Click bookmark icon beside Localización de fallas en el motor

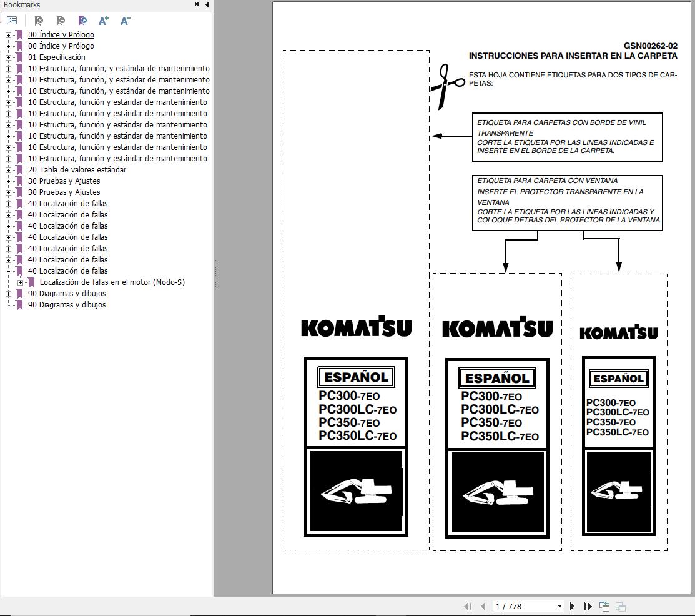tap(31, 282)
